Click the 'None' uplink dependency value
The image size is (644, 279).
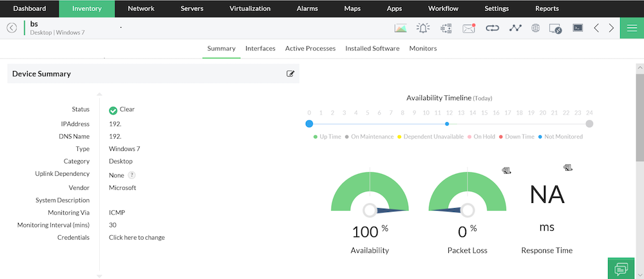coord(116,175)
